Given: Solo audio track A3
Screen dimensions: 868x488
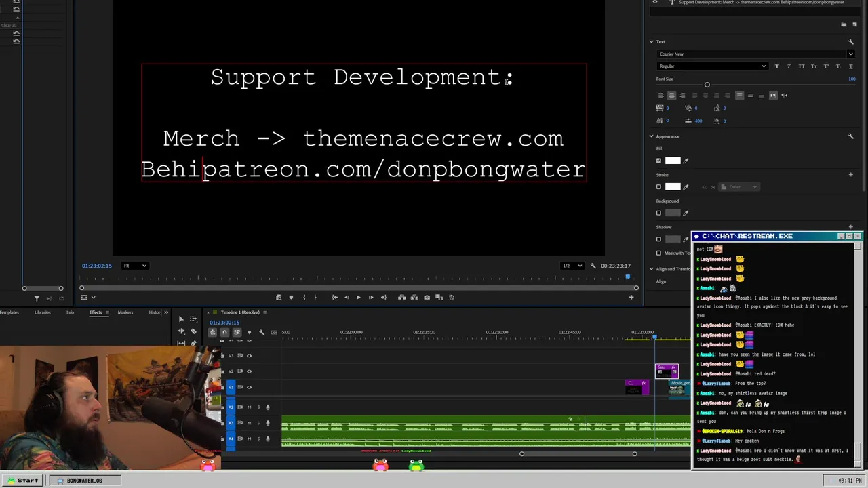Looking at the screenshot, I should coord(258,423).
